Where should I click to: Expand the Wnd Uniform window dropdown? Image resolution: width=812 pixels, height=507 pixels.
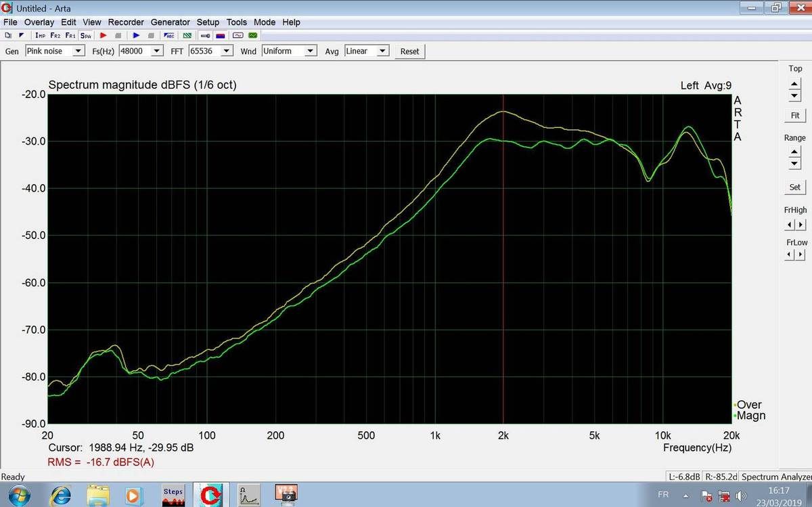coord(311,51)
